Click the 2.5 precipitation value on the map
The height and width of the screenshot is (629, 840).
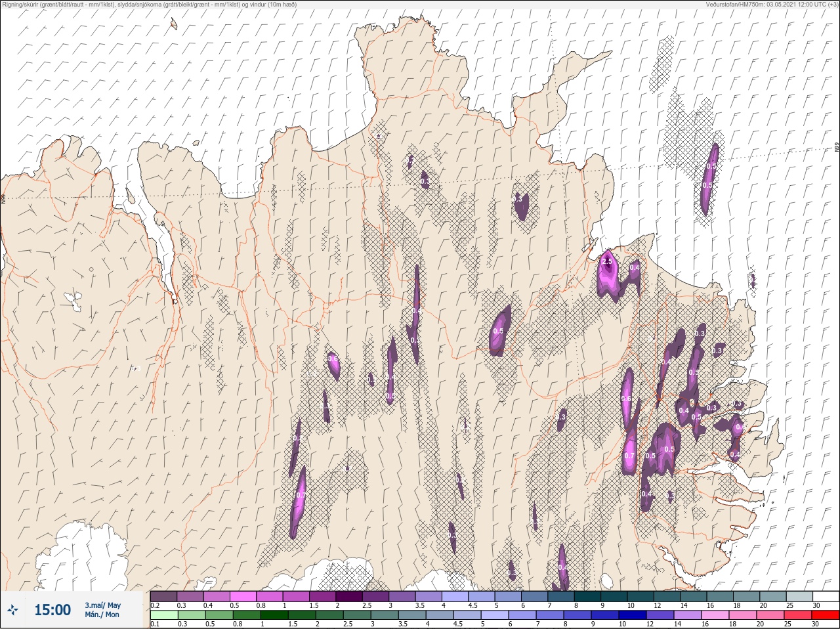606,261
